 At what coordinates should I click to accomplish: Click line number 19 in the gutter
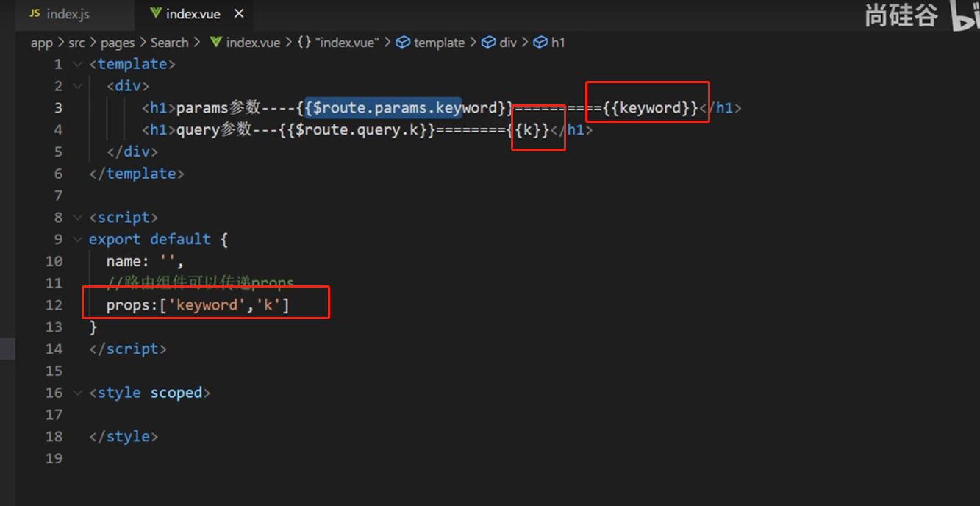tap(54, 459)
